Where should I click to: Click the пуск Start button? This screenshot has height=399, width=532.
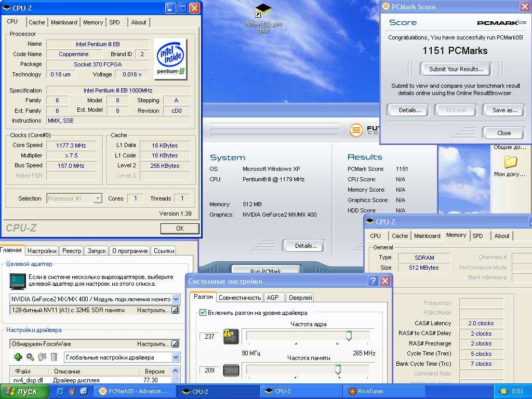coord(24,392)
